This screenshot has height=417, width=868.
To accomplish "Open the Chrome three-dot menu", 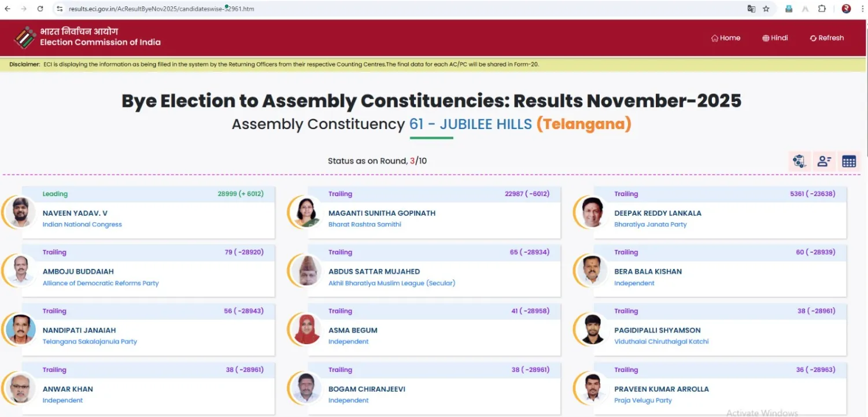I will 861,9.
